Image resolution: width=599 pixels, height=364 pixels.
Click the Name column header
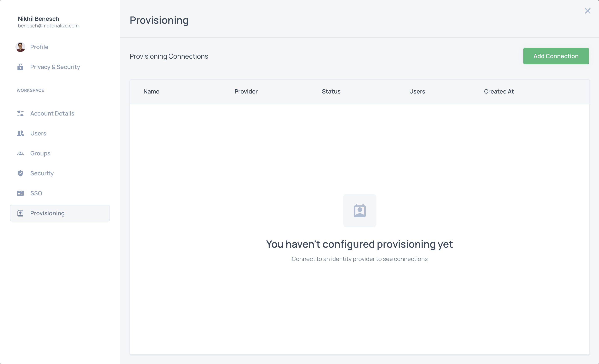151,91
